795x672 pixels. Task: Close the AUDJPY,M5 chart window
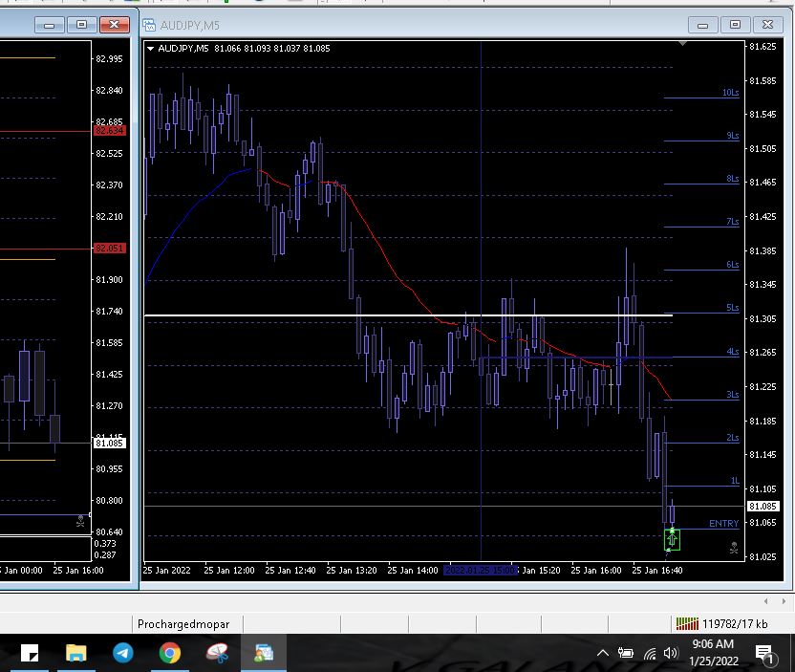pos(767,24)
